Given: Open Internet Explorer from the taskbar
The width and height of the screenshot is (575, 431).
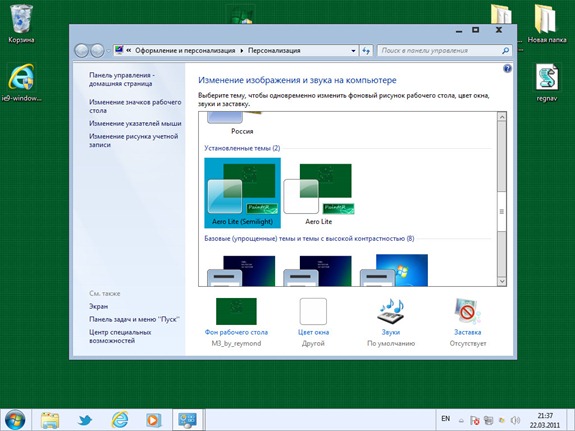Looking at the screenshot, I should pyautogui.click(x=120, y=420).
